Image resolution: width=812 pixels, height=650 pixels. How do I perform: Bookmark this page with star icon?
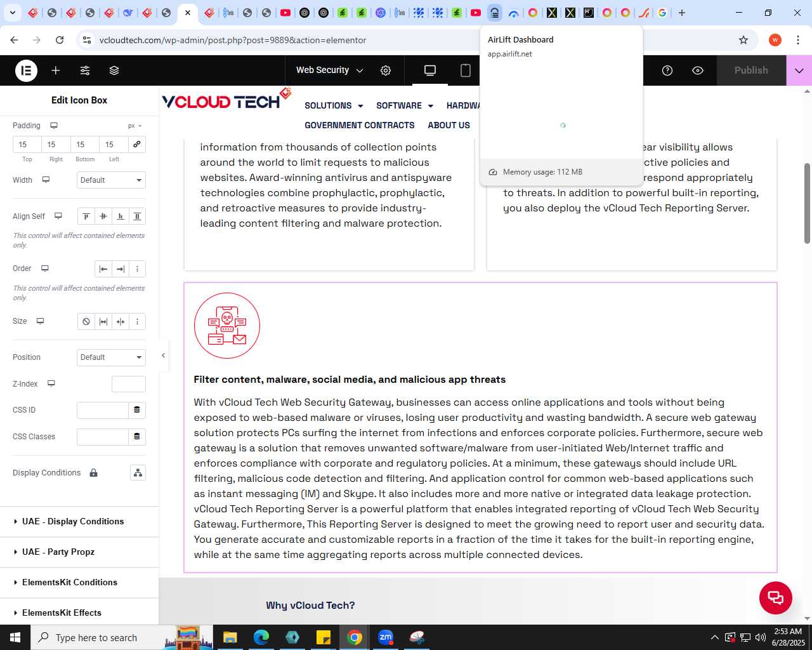pyautogui.click(x=743, y=40)
